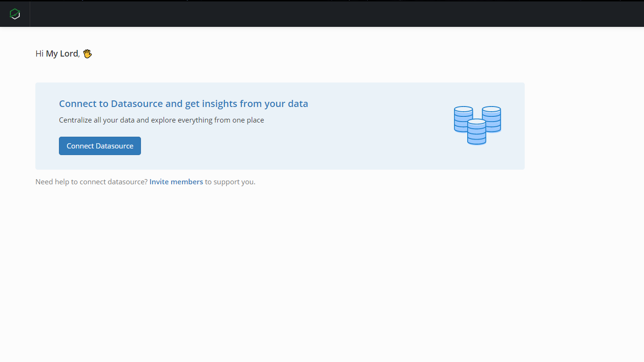Screen dimensions: 644x362
Task: Click the waving hand emoji
Action: pyautogui.click(x=87, y=54)
